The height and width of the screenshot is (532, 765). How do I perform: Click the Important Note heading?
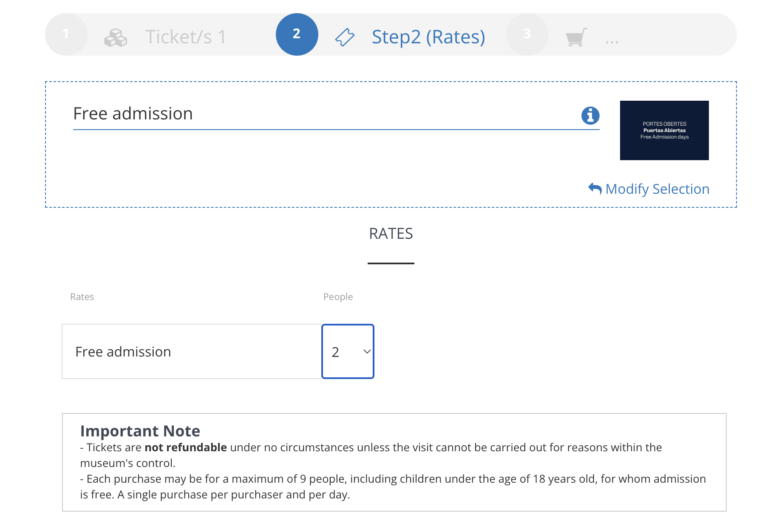pyautogui.click(x=140, y=431)
